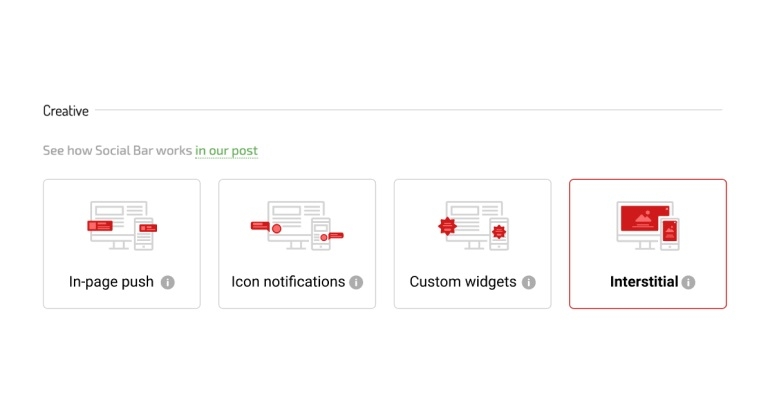Click the info icon beside Icon notifications

tap(356, 282)
